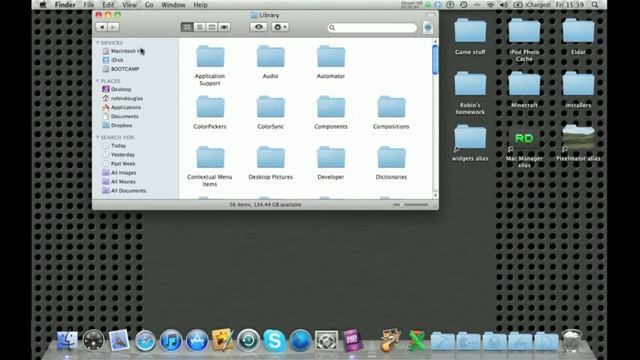Open the Audio folder in Library
640x360 pixels.
[x=270, y=57]
